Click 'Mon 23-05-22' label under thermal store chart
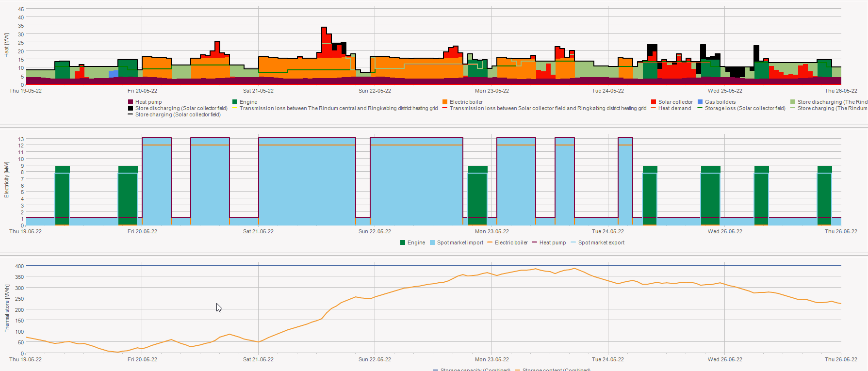The image size is (868, 371). [x=491, y=359]
